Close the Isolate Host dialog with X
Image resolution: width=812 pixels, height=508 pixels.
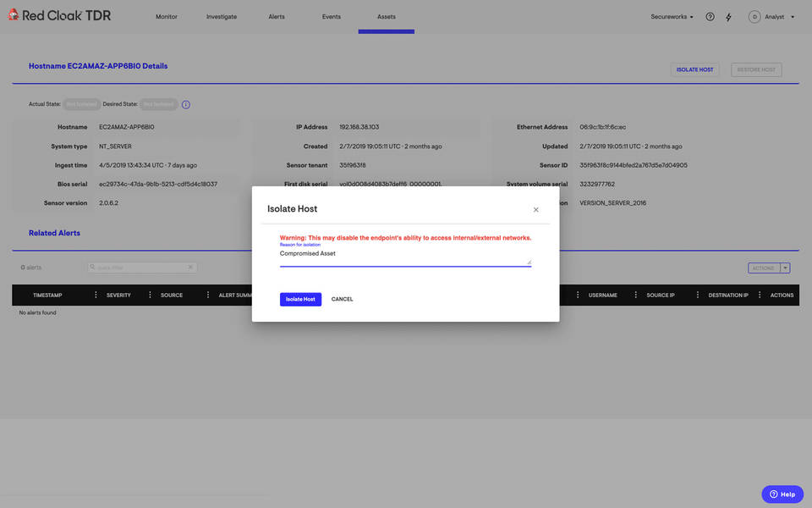535,209
